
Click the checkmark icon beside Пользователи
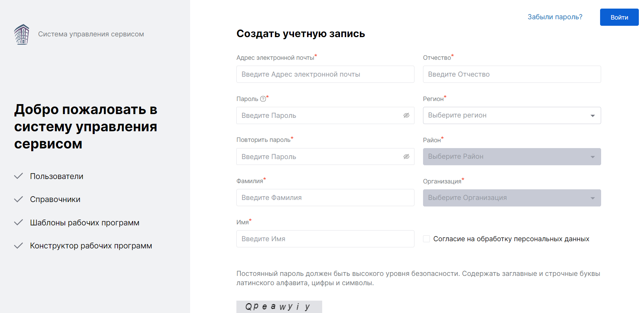click(x=19, y=176)
